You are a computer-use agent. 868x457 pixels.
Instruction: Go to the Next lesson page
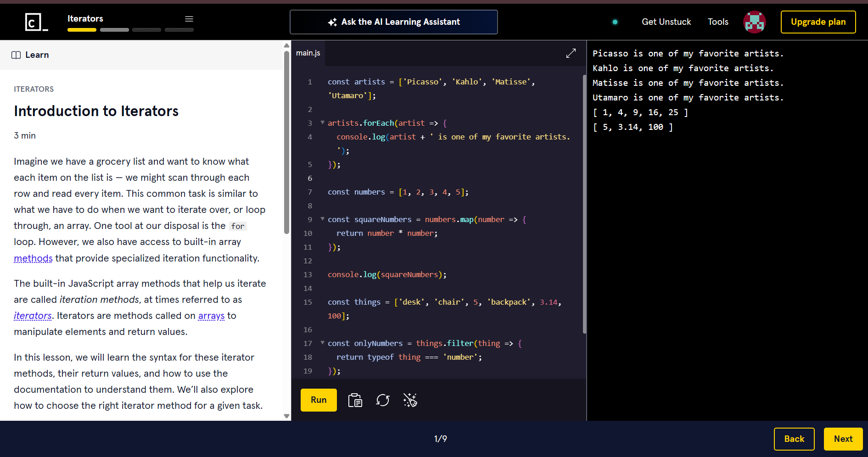843,439
